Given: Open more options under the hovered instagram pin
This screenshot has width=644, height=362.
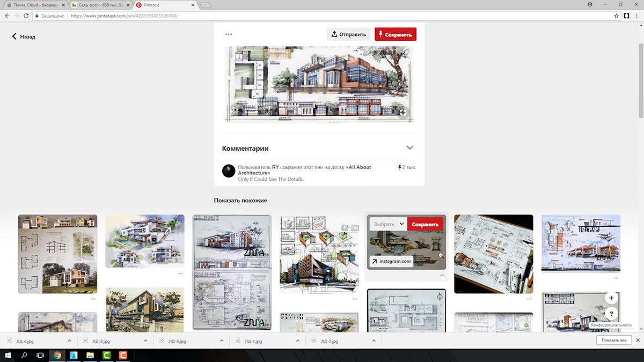Looking at the screenshot, I should click(442, 275).
